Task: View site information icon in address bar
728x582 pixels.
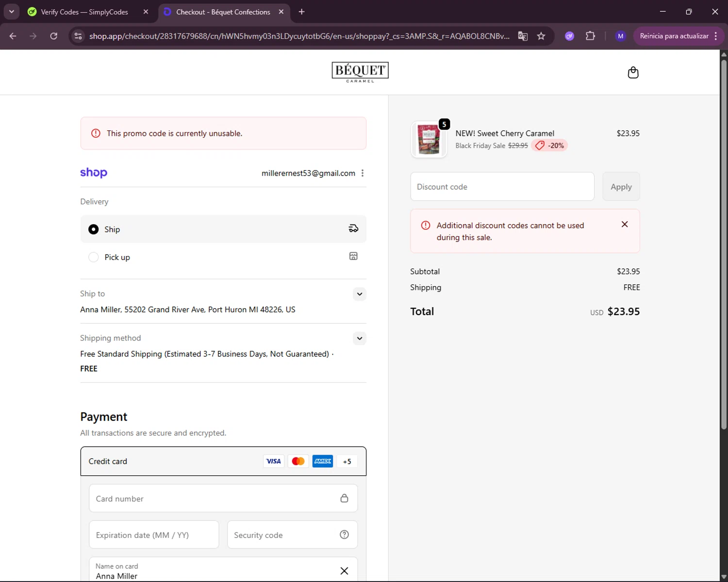Action: [x=78, y=36]
